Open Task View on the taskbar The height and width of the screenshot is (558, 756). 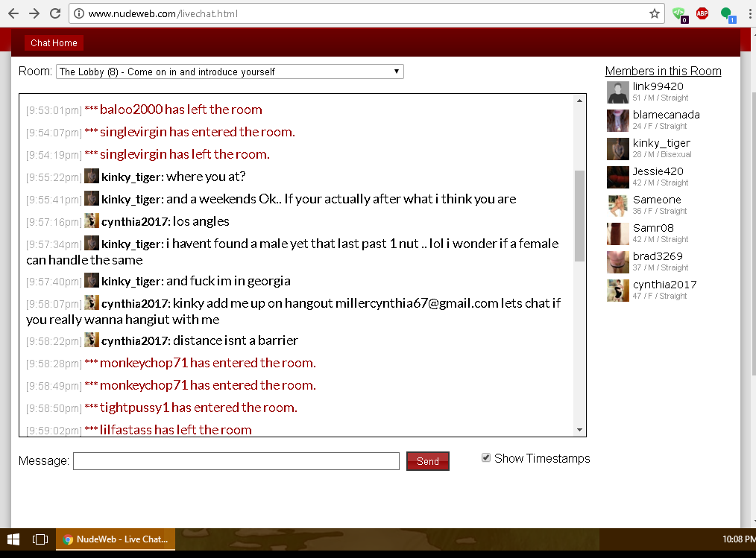[40, 539]
